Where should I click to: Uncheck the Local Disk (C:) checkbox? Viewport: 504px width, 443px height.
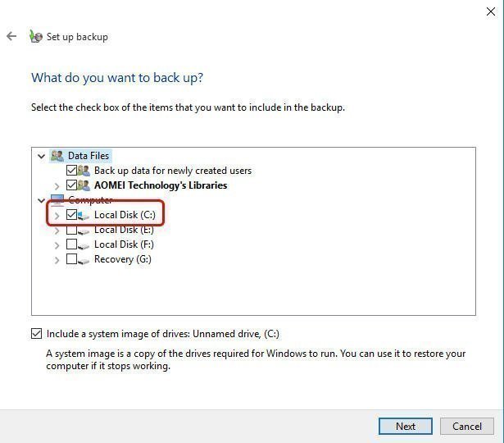(71, 215)
